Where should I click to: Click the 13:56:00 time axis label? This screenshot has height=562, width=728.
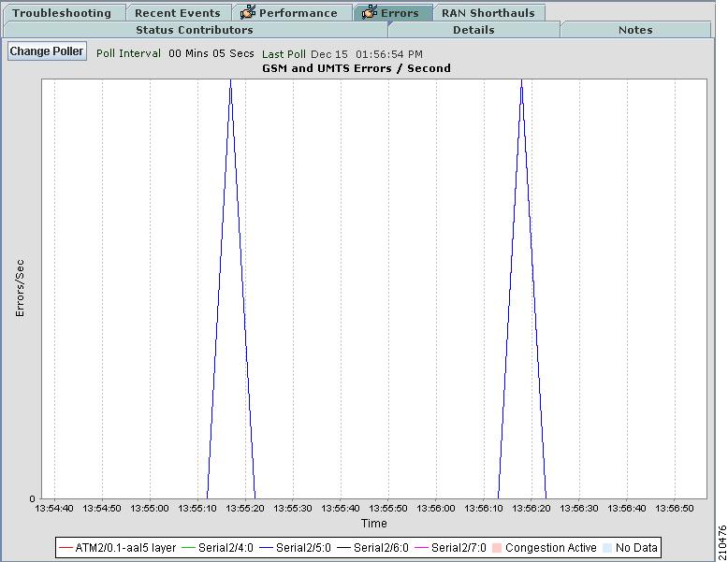436,508
